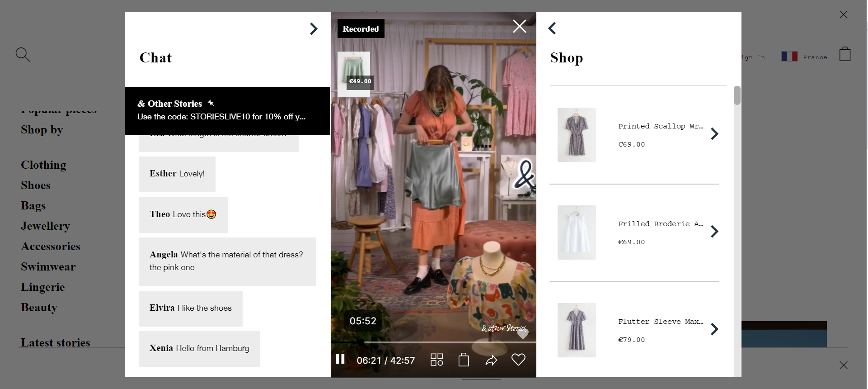This screenshot has height=389, width=868.
Task: Click the Recorded badge on video
Action: tap(361, 28)
